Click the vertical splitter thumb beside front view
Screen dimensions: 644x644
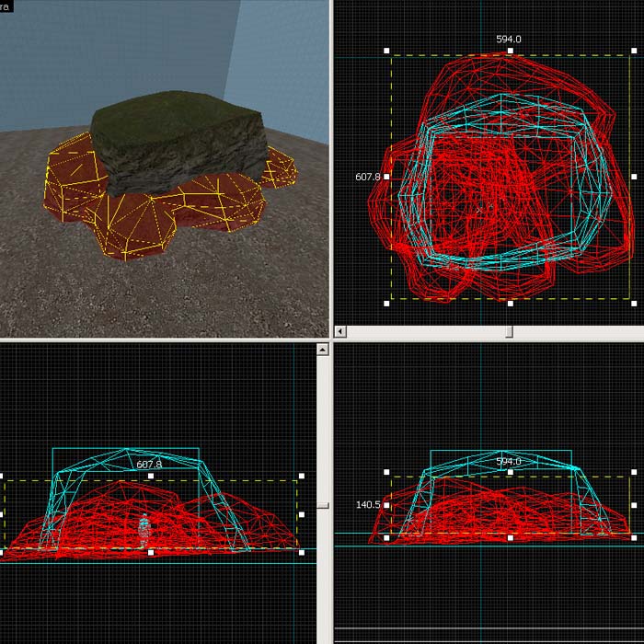point(322,504)
